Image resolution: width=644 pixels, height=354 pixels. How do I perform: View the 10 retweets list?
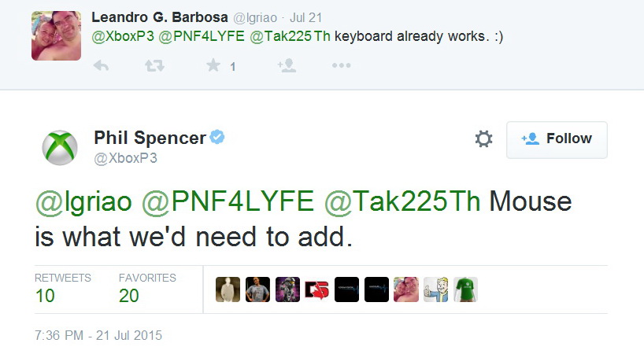(62, 289)
